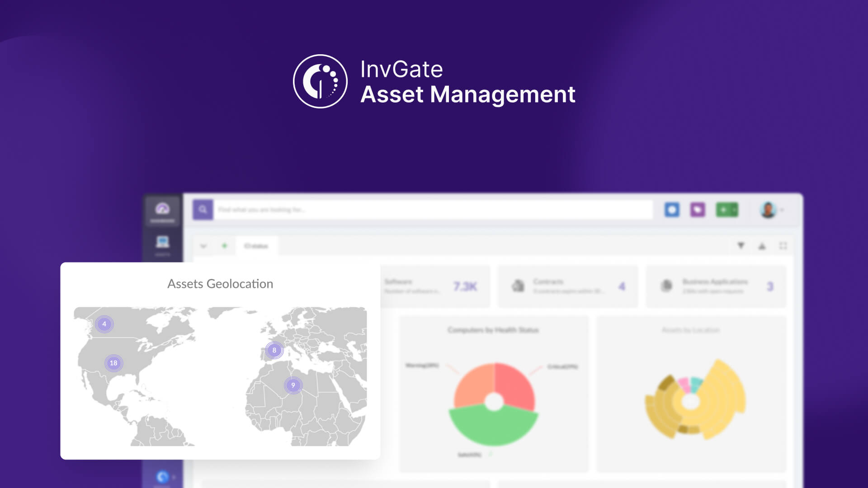Select map cluster marker labeled 9
This screenshot has height=488, width=868.
293,385
